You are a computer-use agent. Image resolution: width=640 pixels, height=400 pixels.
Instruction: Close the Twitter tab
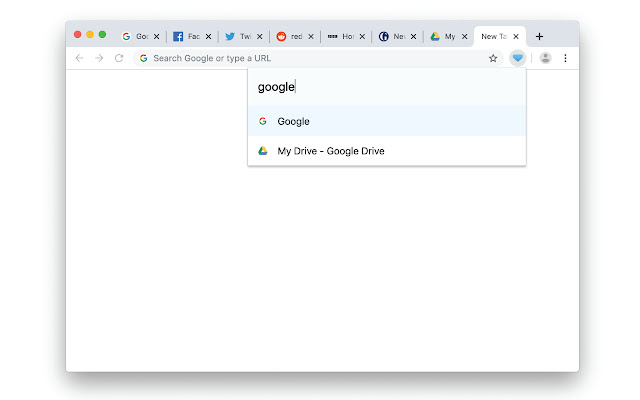tap(258, 36)
